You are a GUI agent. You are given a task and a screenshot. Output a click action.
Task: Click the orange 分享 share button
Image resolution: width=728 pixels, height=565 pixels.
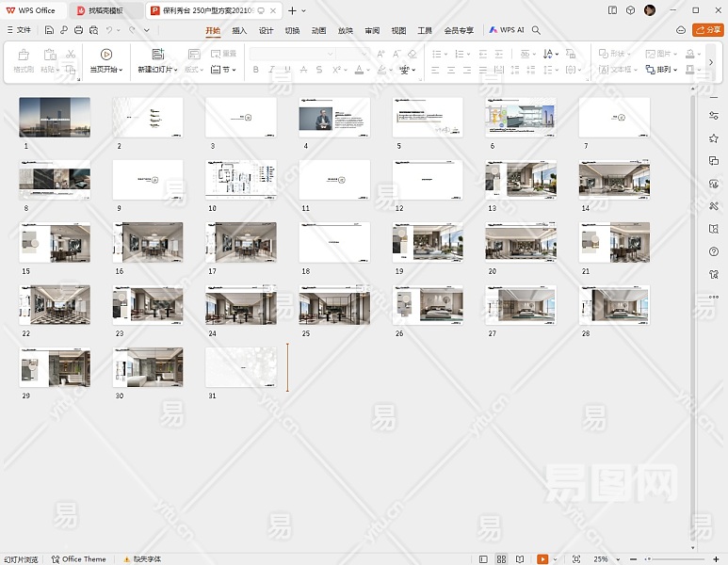pos(707,30)
